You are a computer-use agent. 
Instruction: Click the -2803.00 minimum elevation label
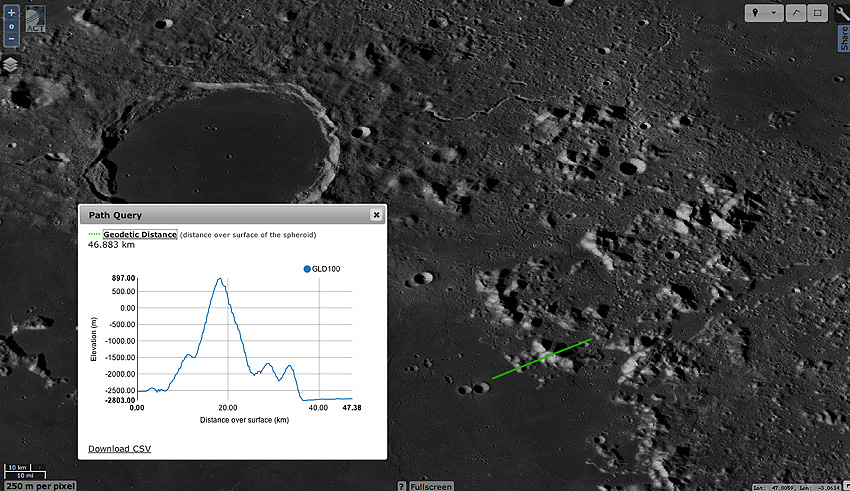click(x=122, y=400)
